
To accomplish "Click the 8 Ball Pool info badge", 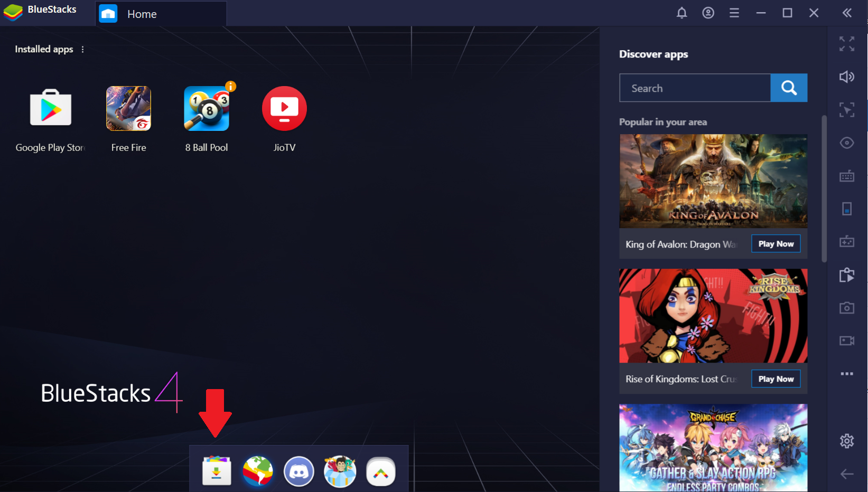I will [x=230, y=86].
